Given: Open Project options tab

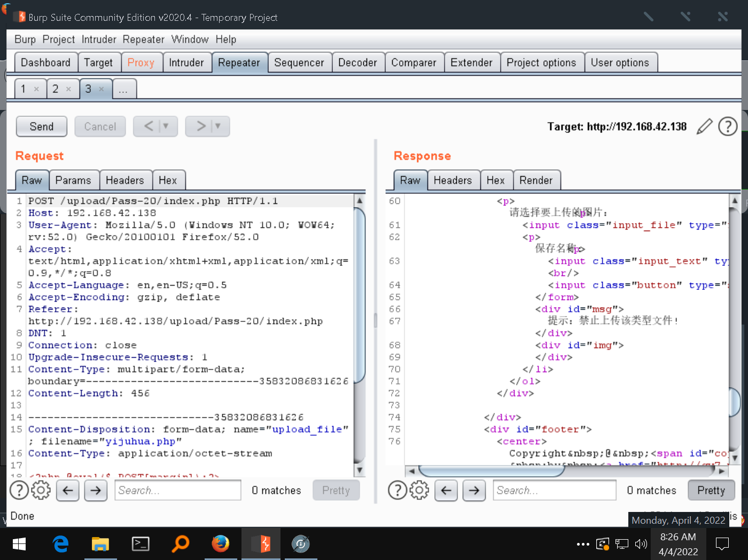Looking at the screenshot, I should pos(542,62).
